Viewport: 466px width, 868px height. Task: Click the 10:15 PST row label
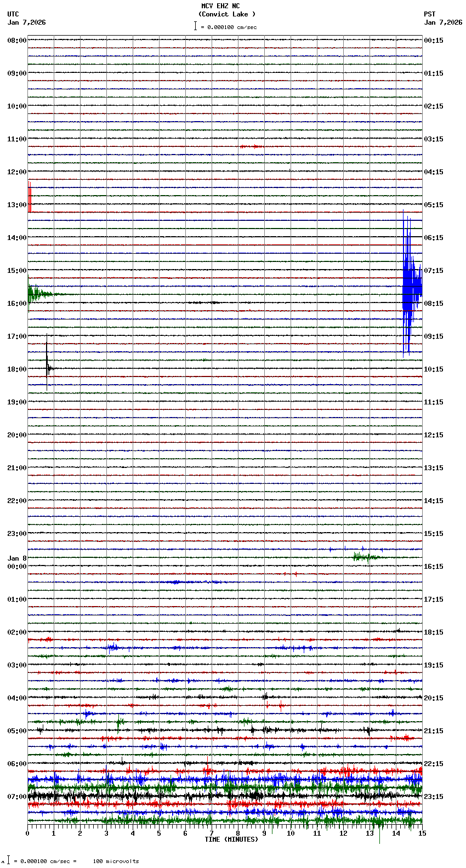point(434,369)
